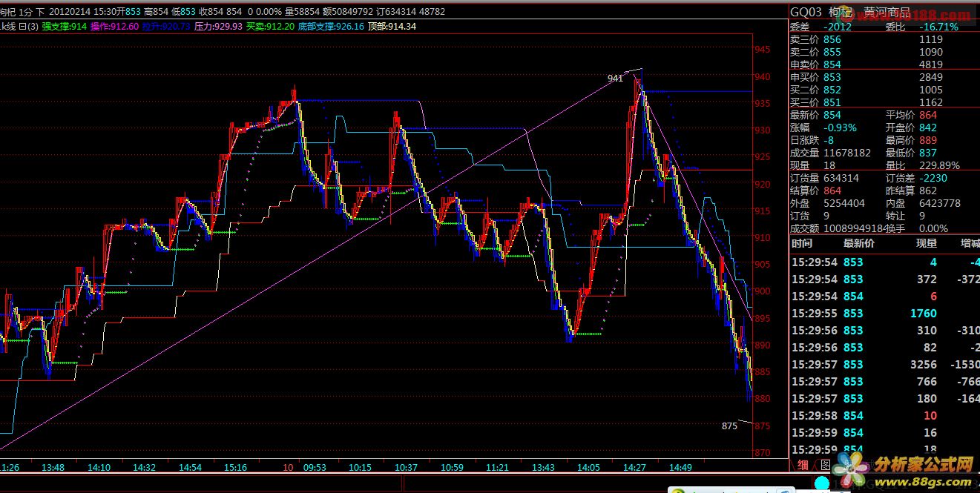Screen dimensions: 980x493
Task: Click the 买卖:912.20 indicator label
Action: pyautogui.click(x=270, y=26)
